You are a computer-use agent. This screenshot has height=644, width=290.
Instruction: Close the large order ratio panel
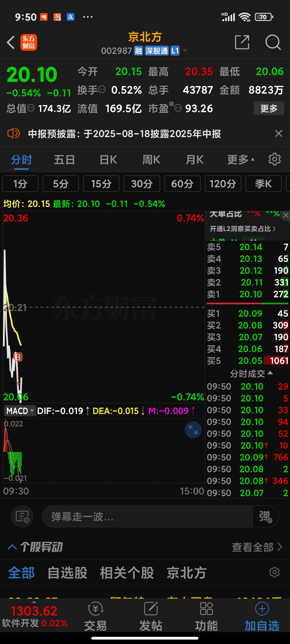pos(286,215)
